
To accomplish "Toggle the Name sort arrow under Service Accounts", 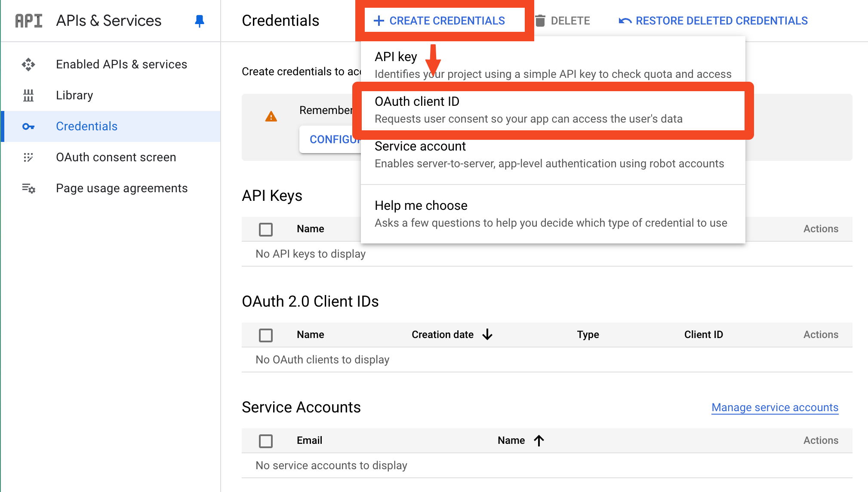I will (x=539, y=440).
